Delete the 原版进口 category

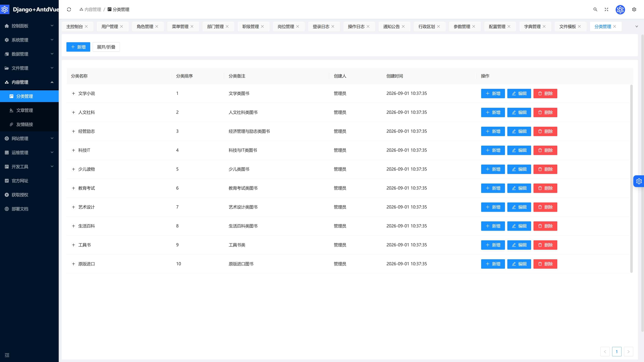point(545,264)
